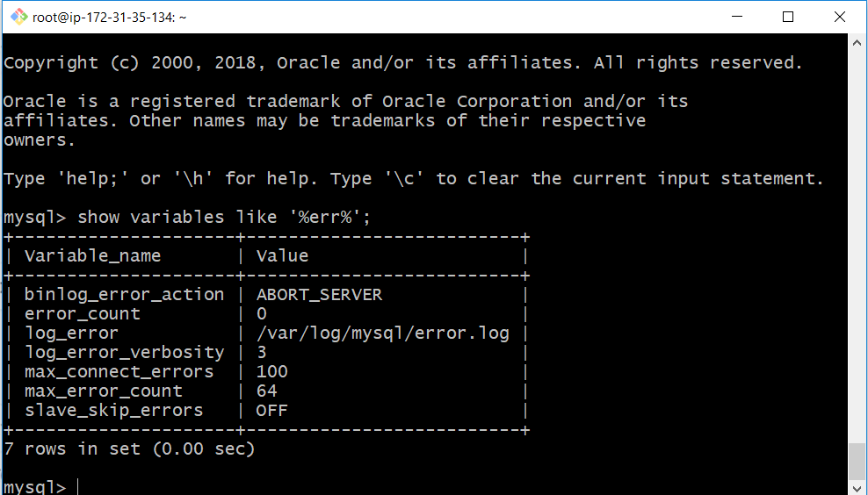Close the root@ip-172-31-35-134 terminal window

(x=840, y=17)
